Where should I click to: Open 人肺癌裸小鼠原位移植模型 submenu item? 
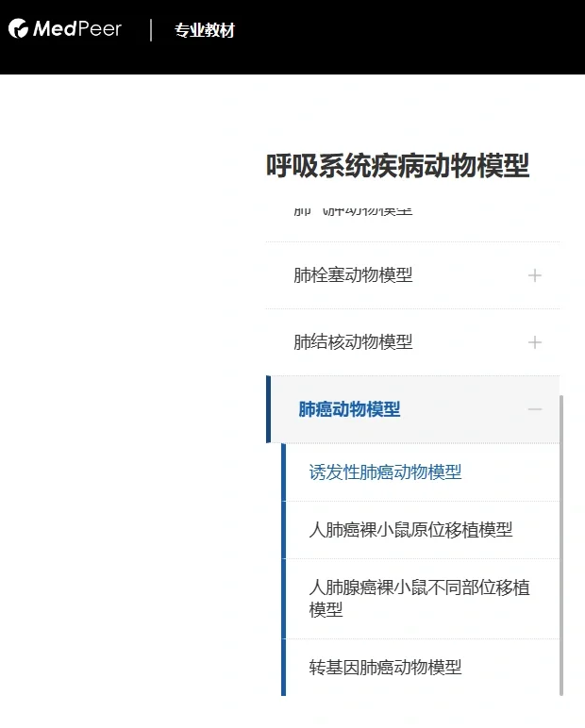pyautogui.click(x=423, y=530)
